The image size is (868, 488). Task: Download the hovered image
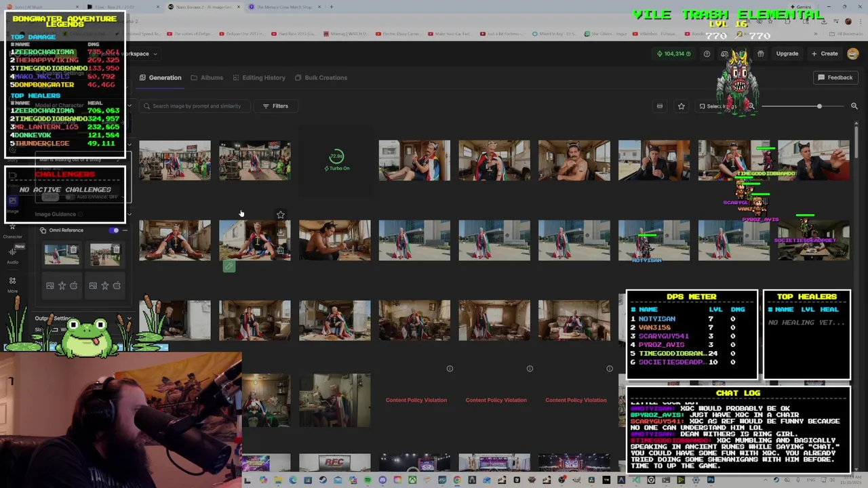[281, 232]
